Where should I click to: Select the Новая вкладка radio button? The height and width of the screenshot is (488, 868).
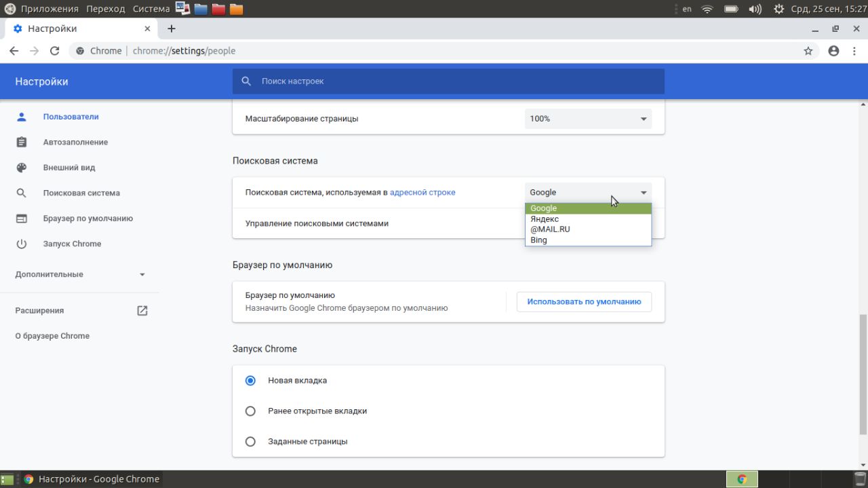pos(250,381)
